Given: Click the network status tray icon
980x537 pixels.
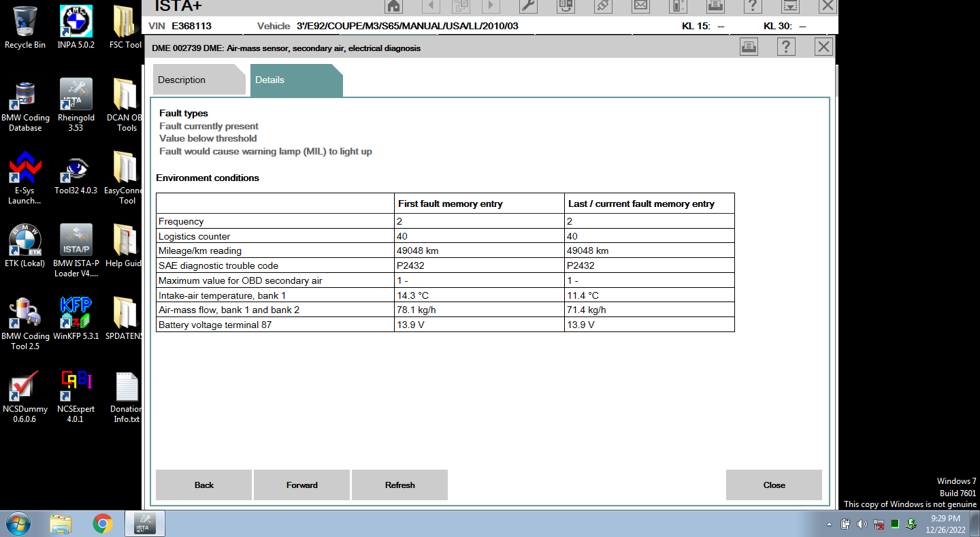Looking at the screenshot, I should pos(879,524).
